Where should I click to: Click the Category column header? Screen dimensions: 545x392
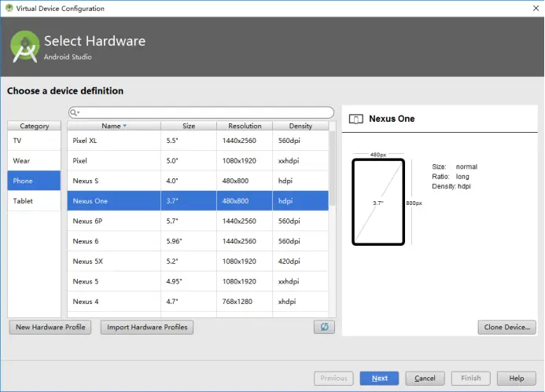point(34,126)
